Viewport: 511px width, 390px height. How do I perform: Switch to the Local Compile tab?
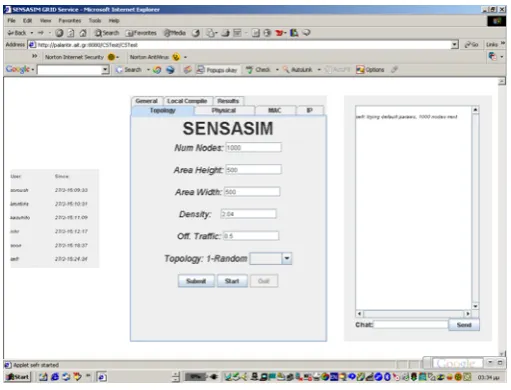click(x=187, y=101)
